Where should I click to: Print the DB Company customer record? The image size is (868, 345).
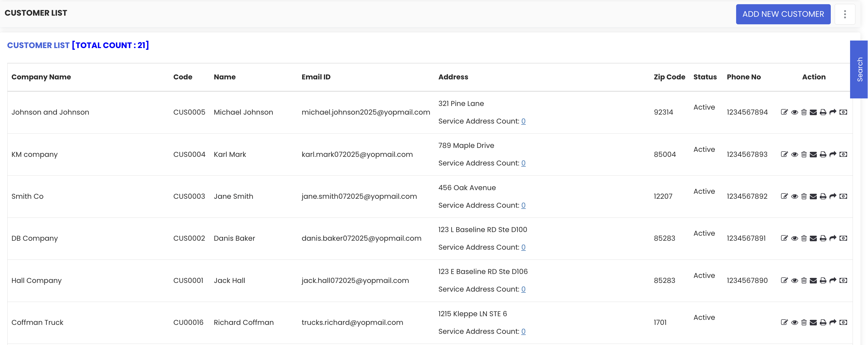(823, 238)
